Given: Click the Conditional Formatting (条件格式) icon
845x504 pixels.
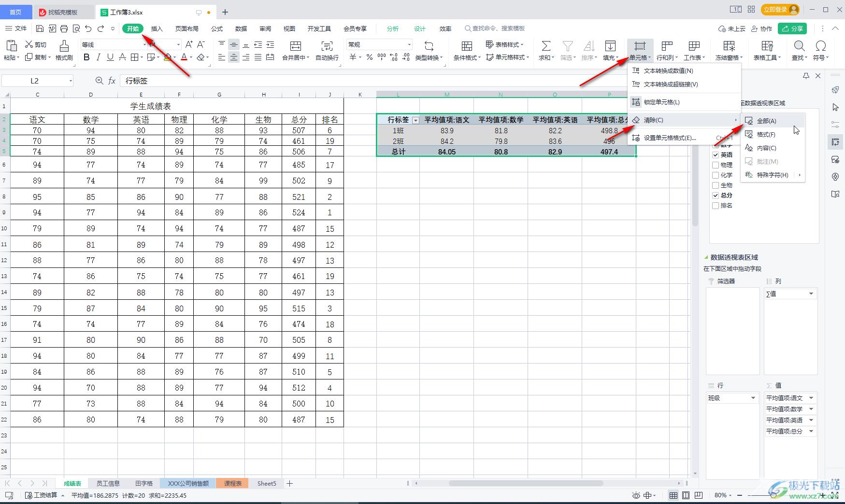Looking at the screenshot, I should tap(467, 46).
